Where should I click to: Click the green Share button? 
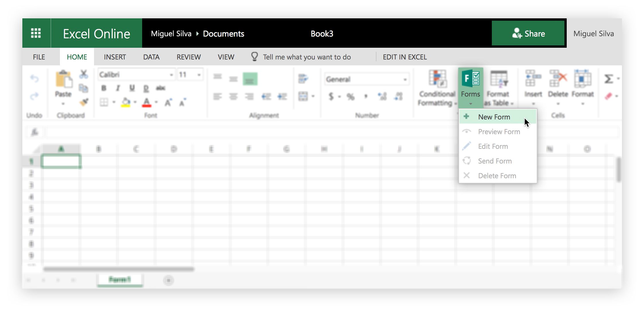[528, 34]
